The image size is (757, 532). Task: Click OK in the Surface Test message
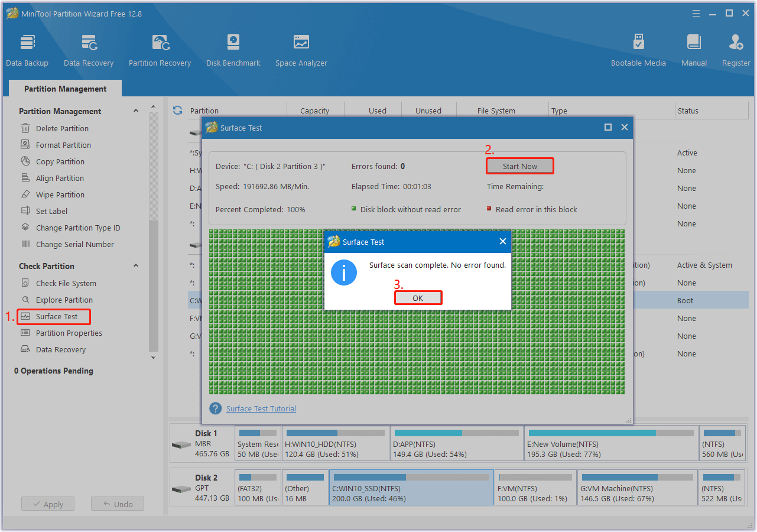point(418,298)
